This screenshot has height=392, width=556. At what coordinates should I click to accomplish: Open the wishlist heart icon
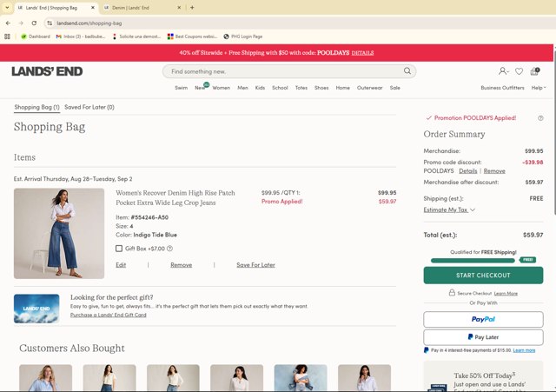click(x=519, y=71)
